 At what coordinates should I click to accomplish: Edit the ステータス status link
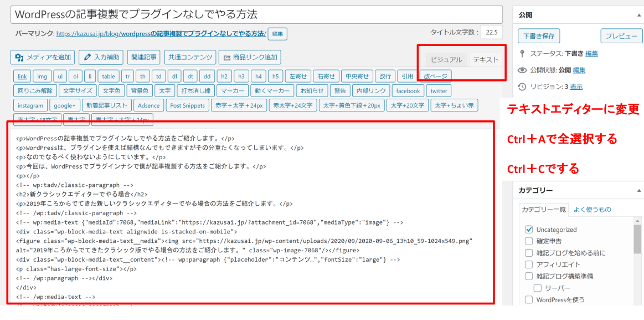591,53
